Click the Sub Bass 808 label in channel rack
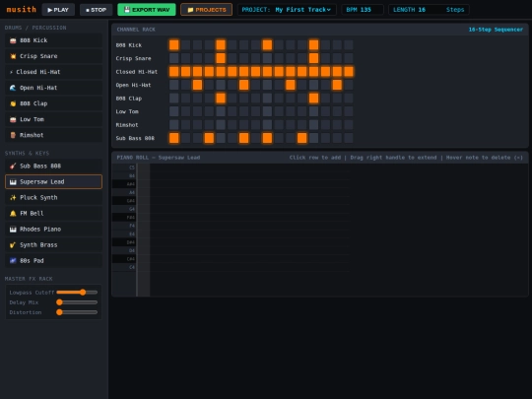Image resolution: width=532 pixels, height=399 pixels. (135, 138)
